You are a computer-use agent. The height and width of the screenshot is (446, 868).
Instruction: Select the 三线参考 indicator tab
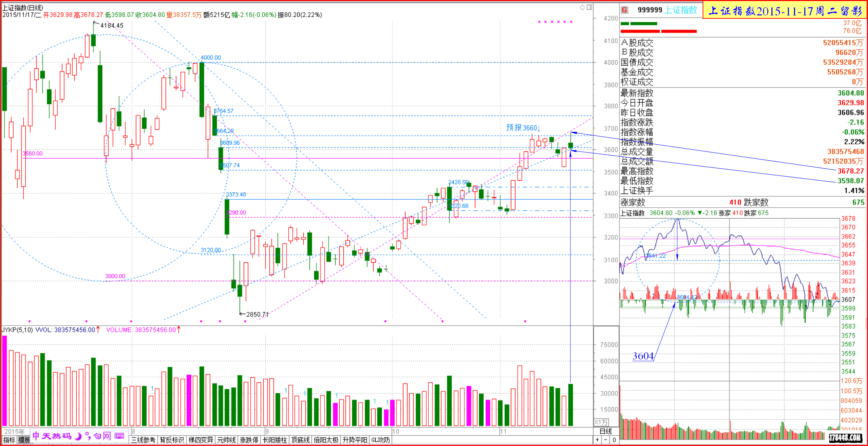[143, 440]
